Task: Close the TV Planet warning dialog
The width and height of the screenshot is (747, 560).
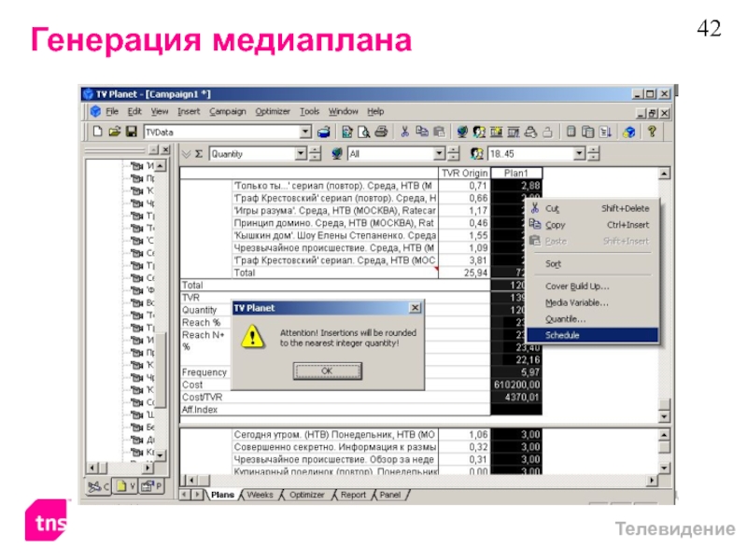Action: pyautogui.click(x=416, y=308)
